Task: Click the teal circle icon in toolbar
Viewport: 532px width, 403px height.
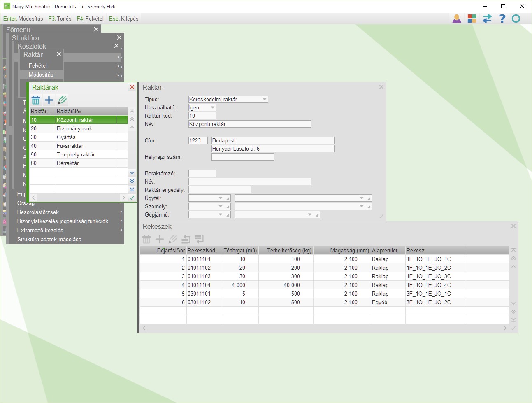Action: [x=516, y=19]
